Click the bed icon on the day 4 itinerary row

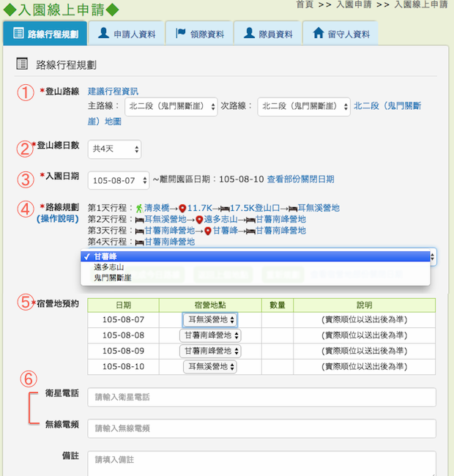(x=138, y=241)
